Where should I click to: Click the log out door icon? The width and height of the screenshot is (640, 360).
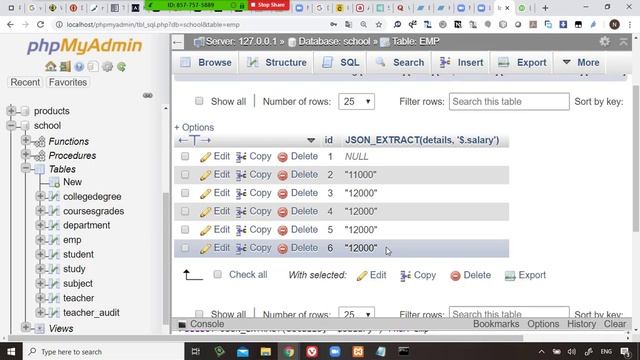coord(65,66)
